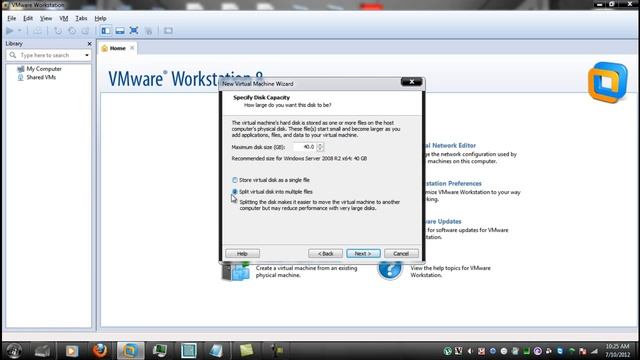Click the computer monitor taskbar icon
The width and height of the screenshot is (640, 360).
pos(160,350)
